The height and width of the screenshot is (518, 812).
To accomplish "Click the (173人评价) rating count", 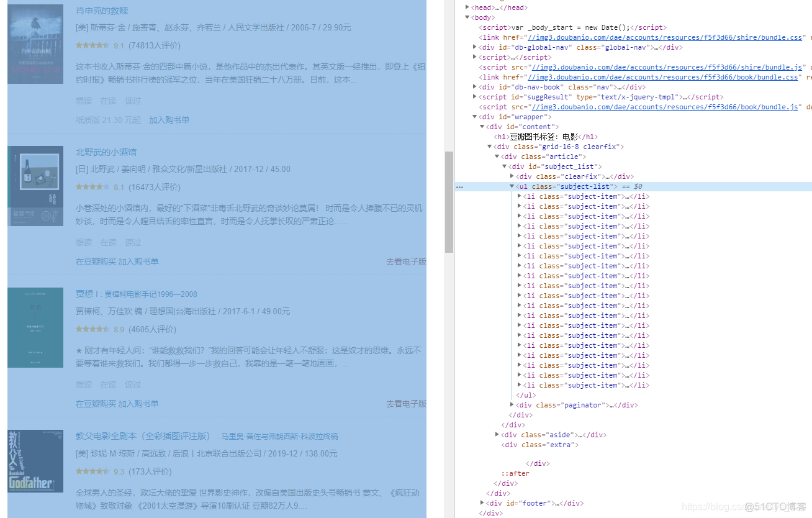I will click(150, 471).
